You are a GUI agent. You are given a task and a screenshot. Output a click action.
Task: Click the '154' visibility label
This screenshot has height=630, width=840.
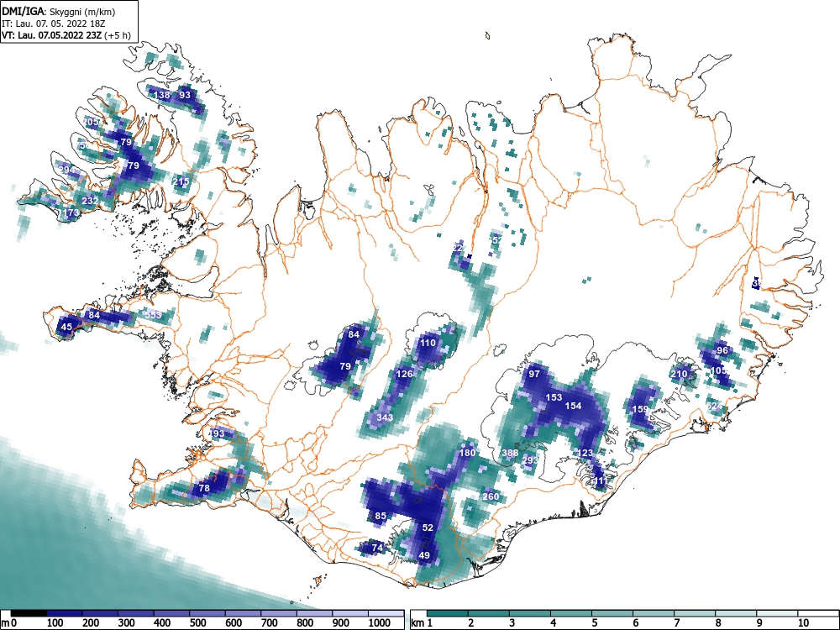(573, 406)
